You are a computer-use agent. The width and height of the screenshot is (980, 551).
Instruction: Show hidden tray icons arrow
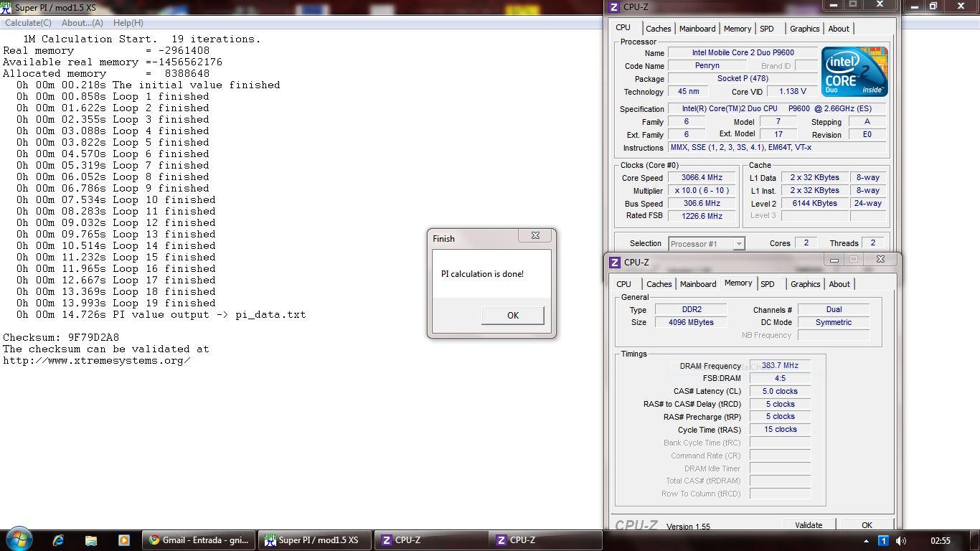tap(866, 541)
